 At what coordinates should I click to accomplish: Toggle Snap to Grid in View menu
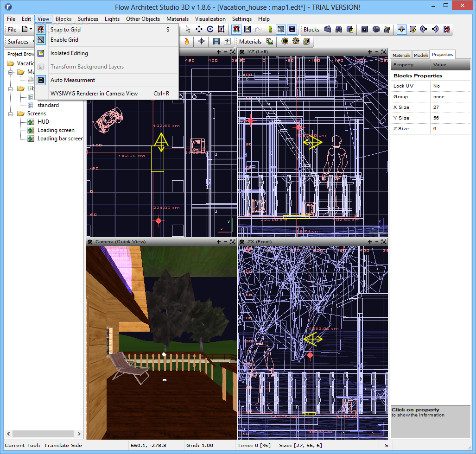(106, 30)
